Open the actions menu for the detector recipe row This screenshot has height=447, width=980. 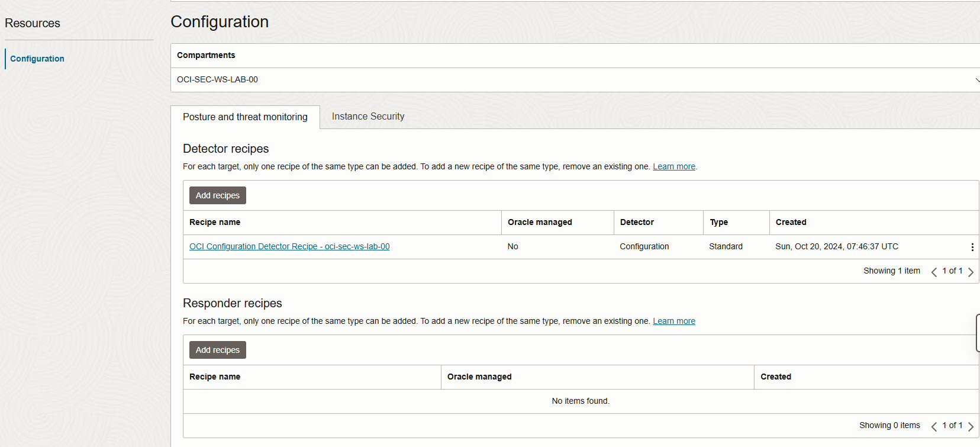972,247
